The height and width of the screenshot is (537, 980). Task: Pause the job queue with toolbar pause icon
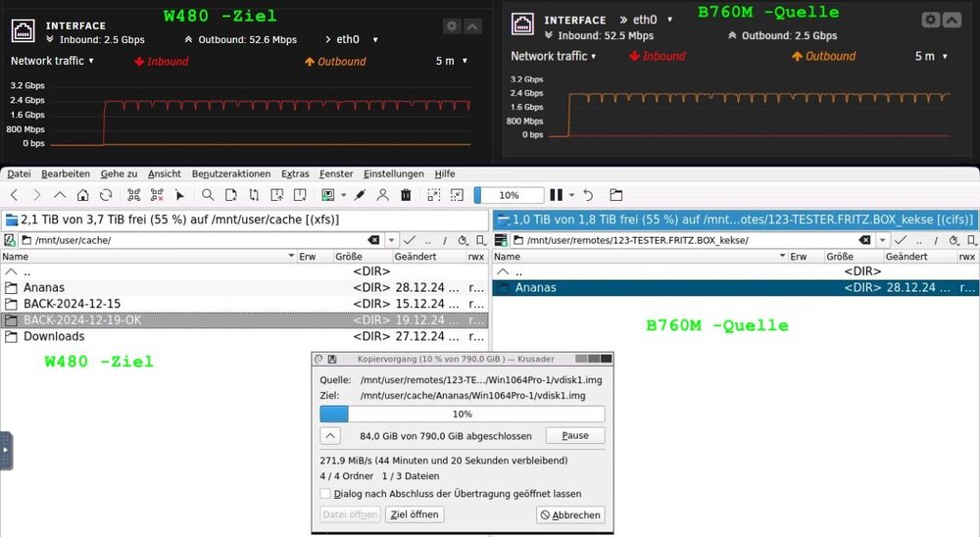click(x=556, y=195)
